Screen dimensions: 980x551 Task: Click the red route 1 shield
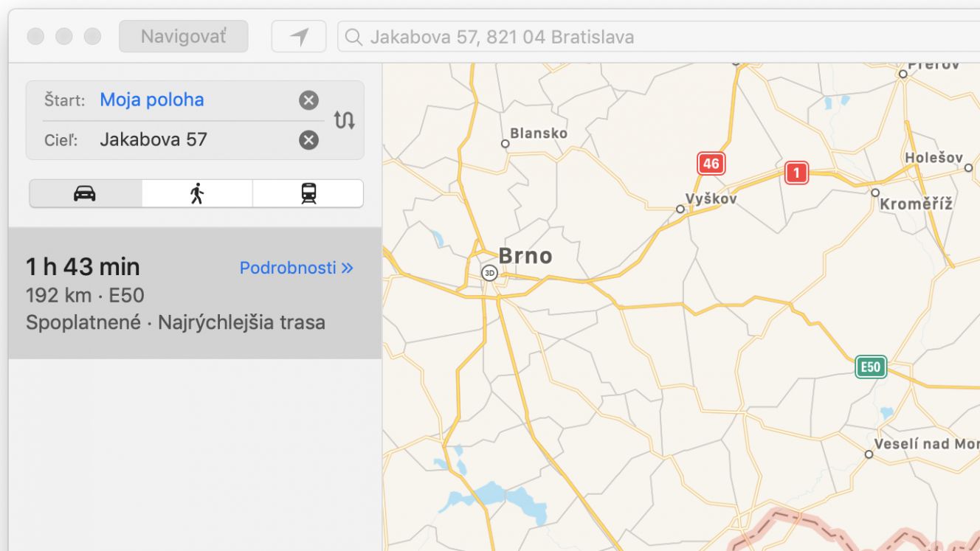tap(796, 173)
